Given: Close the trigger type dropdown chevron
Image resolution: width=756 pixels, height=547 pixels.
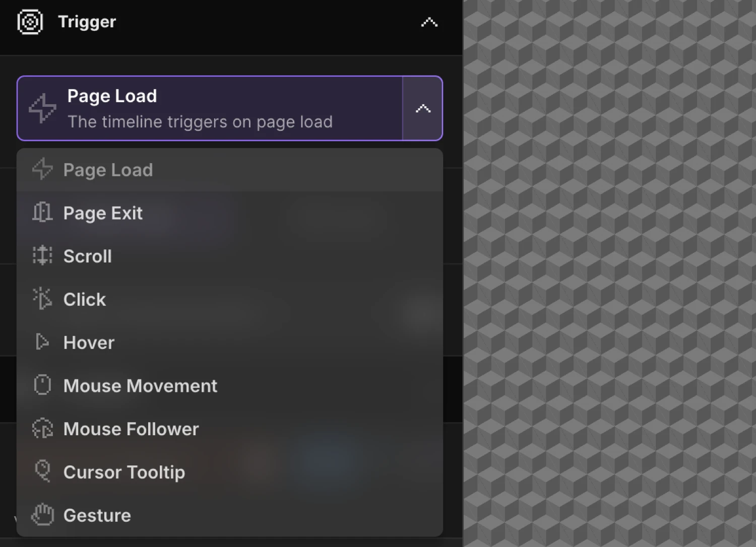Looking at the screenshot, I should tap(423, 108).
